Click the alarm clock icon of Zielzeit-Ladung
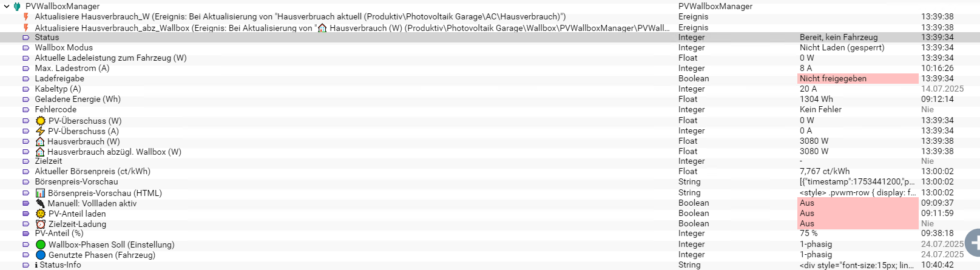980x270 pixels. point(41,224)
